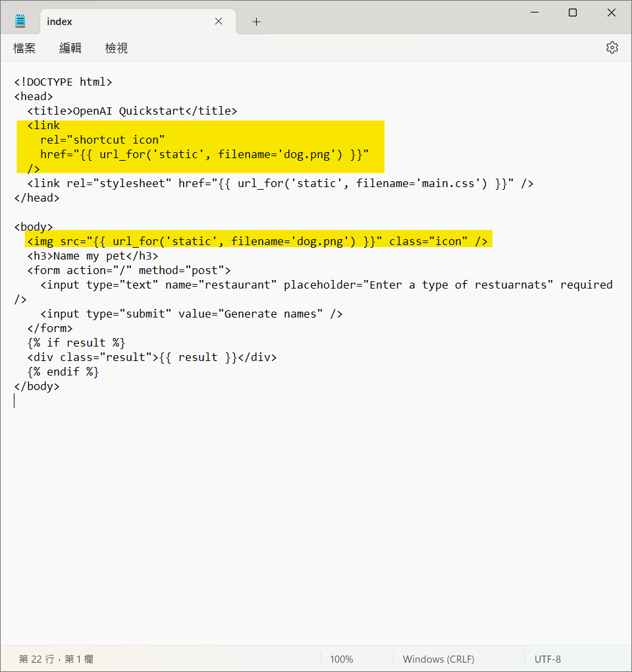Open the 檢視 (View) menu
Image resolution: width=632 pixels, height=672 pixels.
pyautogui.click(x=116, y=48)
